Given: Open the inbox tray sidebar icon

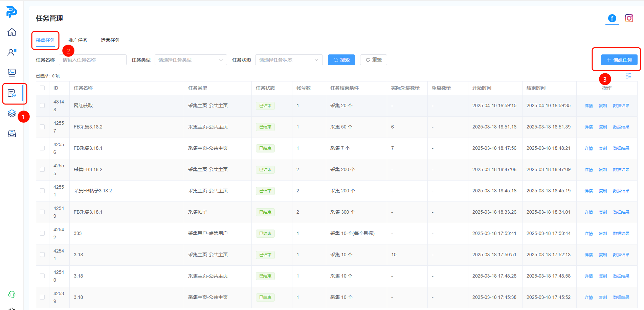Looking at the screenshot, I should coord(12,134).
